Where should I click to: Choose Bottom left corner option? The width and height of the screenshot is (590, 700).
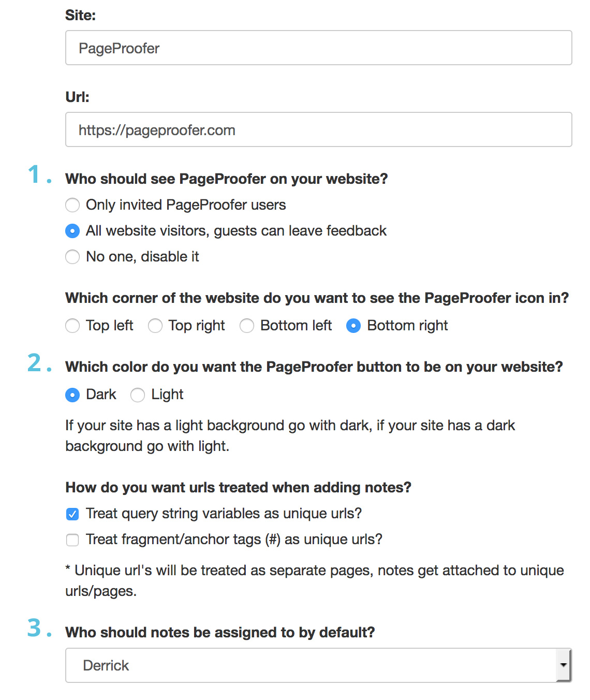[247, 326]
